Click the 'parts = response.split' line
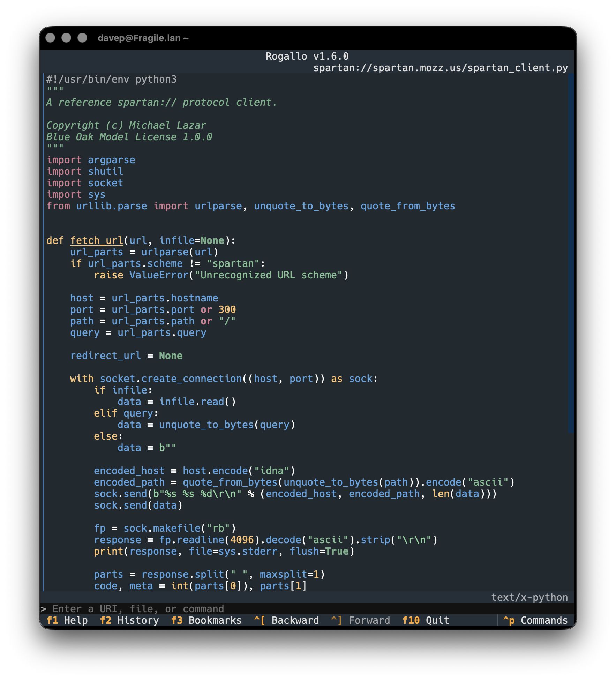The image size is (616, 681). tap(209, 574)
